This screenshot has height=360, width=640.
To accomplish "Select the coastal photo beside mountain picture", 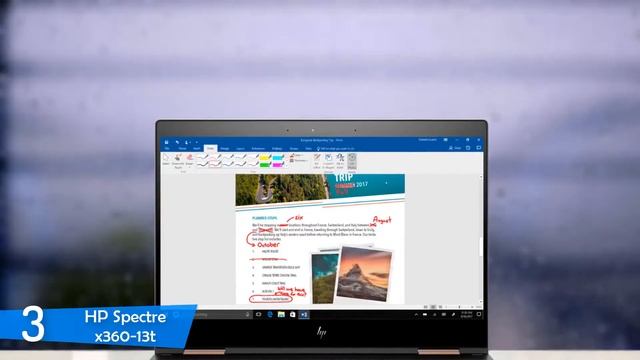I will pos(324,278).
